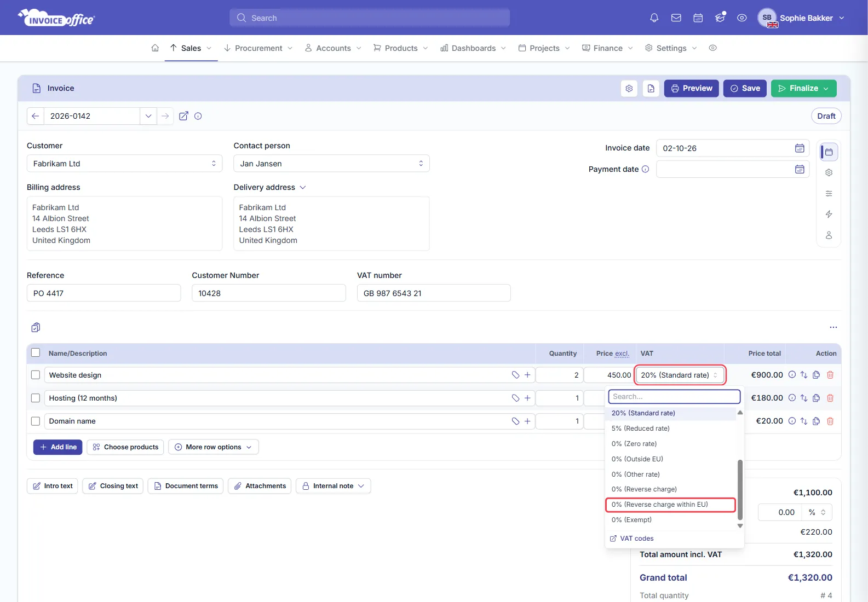Toggle the eye icon after Settings menu
The image size is (868, 602).
click(x=712, y=48)
